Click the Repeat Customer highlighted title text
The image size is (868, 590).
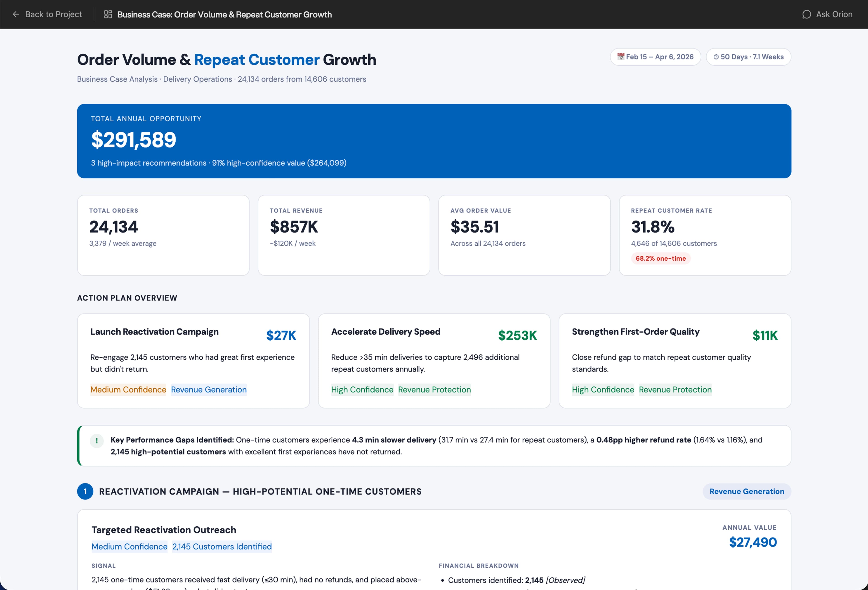257,59
